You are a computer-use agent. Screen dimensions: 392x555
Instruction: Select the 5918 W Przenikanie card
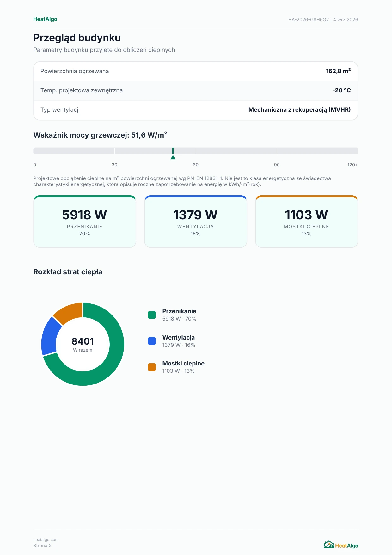point(85,221)
